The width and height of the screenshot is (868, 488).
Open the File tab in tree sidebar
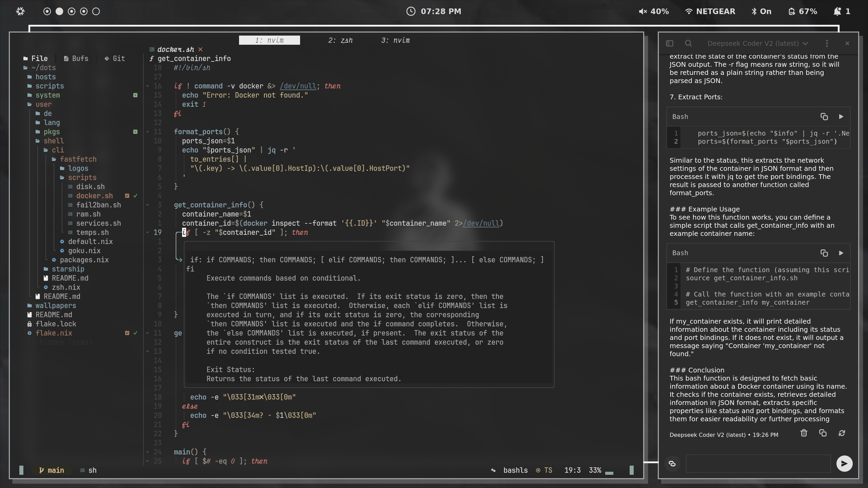point(35,59)
